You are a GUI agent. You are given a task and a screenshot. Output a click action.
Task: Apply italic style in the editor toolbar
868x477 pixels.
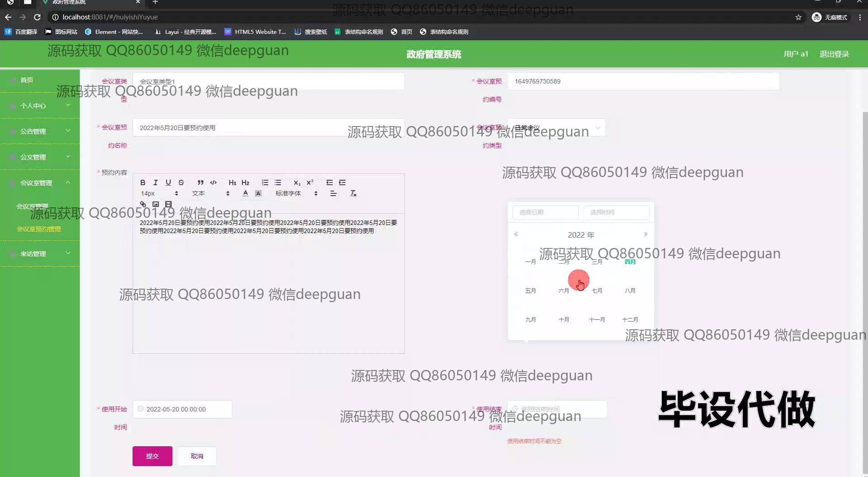(x=156, y=182)
